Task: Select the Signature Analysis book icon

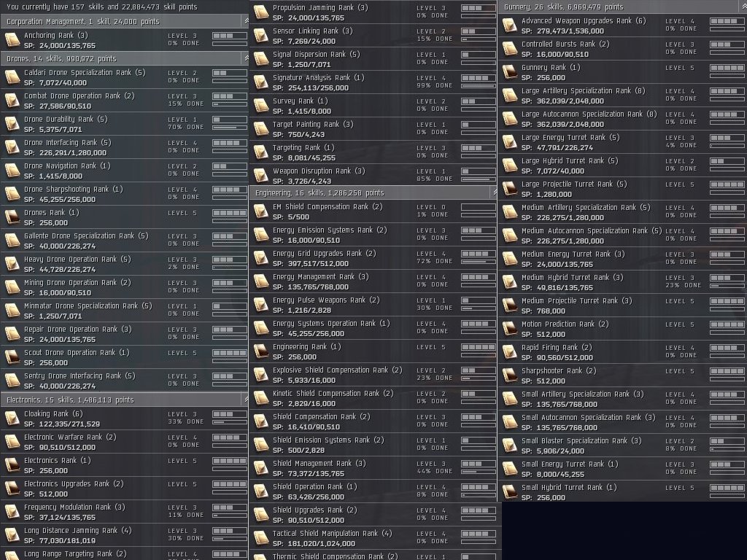Action: 260,82
